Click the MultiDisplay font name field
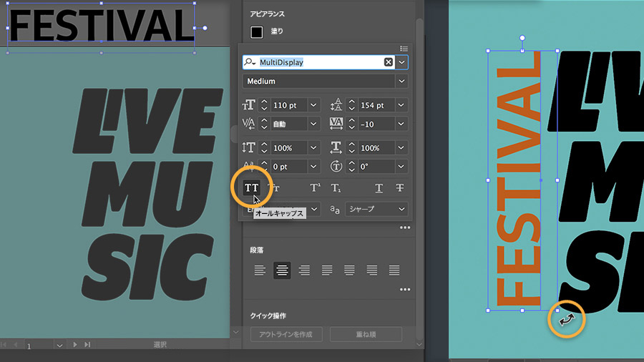This screenshot has width=644, height=362. tap(321, 62)
